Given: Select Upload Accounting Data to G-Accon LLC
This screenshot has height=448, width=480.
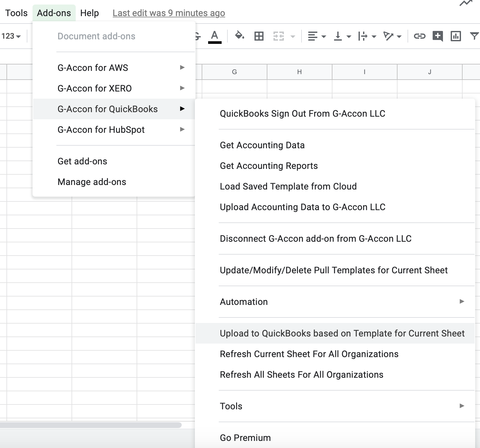Looking at the screenshot, I should pyautogui.click(x=335, y=207).
